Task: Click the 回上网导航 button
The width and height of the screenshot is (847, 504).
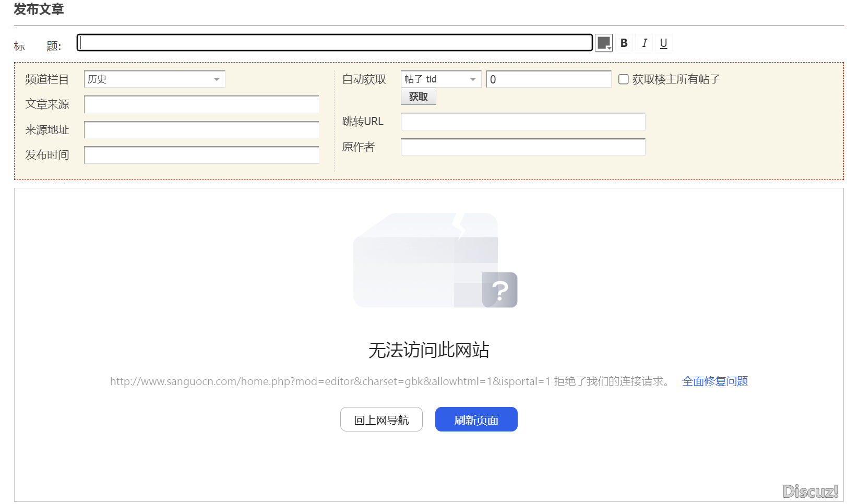Action: pyautogui.click(x=381, y=419)
